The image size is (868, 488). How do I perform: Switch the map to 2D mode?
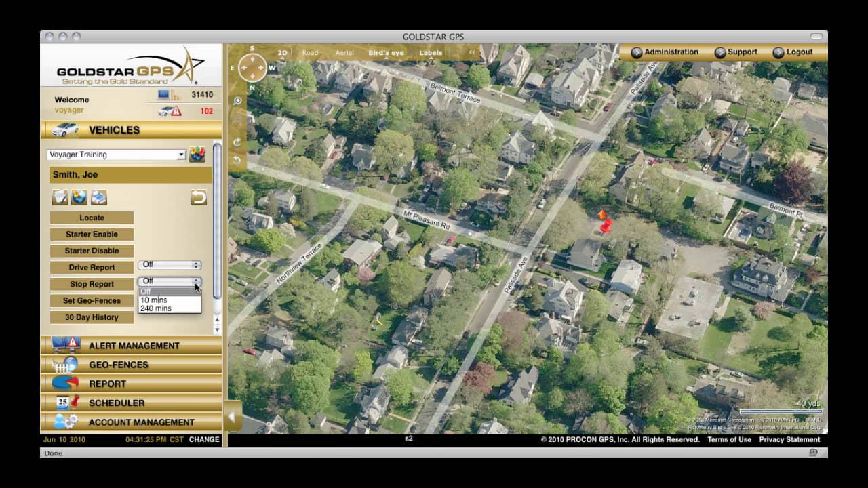tap(282, 52)
